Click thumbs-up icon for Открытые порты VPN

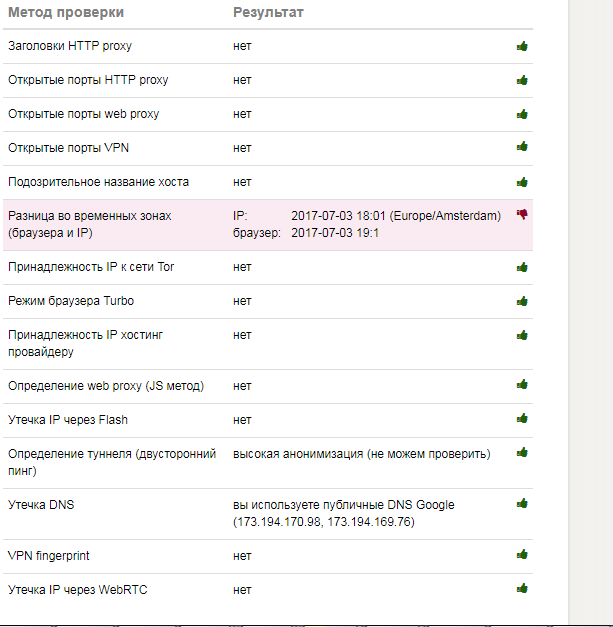tap(522, 148)
